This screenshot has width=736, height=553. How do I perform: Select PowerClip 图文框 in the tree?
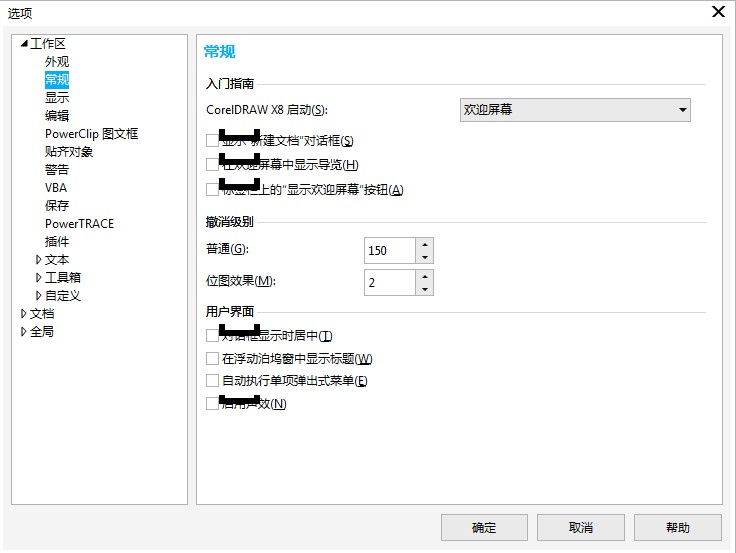[92, 134]
